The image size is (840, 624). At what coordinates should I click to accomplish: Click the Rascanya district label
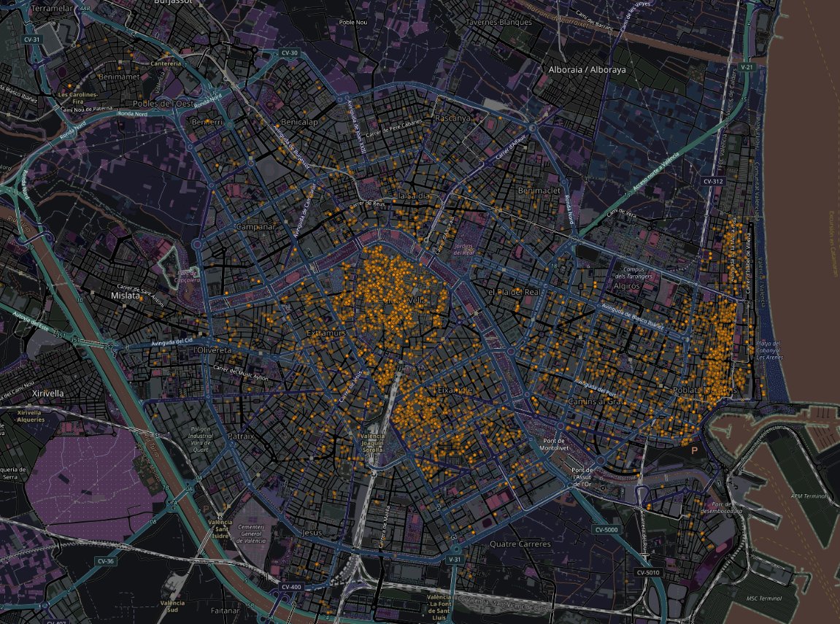tap(452, 118)
